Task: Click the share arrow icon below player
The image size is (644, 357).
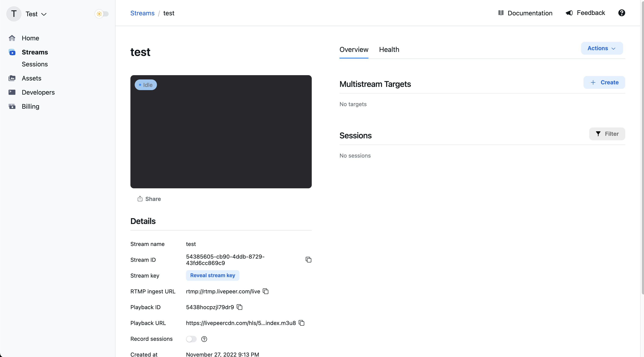Action: [x=140, y=199]
